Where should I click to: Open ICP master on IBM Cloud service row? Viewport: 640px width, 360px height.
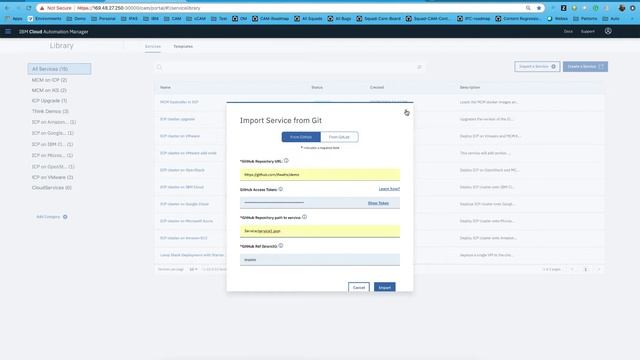pyautogui.click(x=182, y=187)
